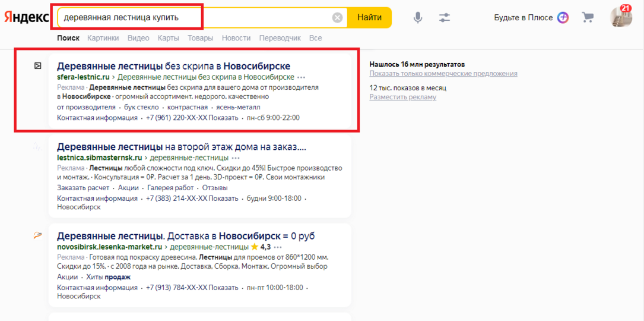Show phone number +7 (961) 220

point(192,118)
